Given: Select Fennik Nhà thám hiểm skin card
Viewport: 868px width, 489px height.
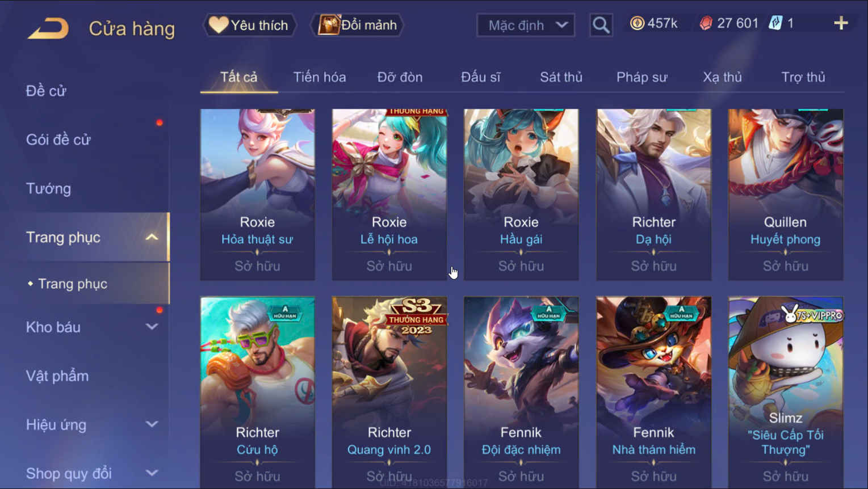Looking at the screenshot, I should click(653, 393).
